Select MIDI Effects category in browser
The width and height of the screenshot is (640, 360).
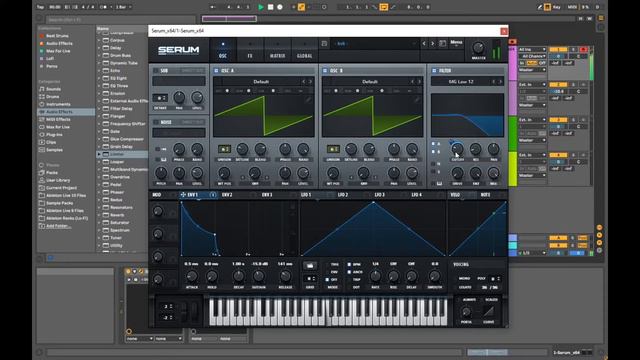(x=58, y=120)
